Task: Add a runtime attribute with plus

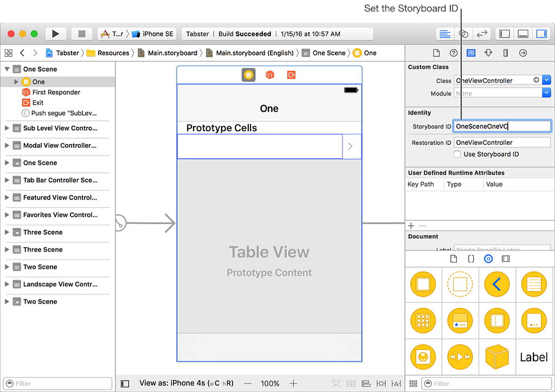Action: click(x=411, y=226)
